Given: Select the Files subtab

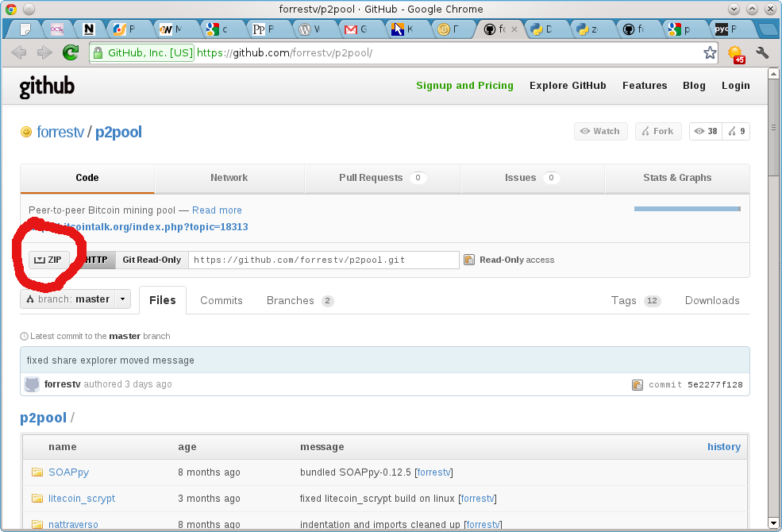Looking at the screenshot, I should (163, 300).
